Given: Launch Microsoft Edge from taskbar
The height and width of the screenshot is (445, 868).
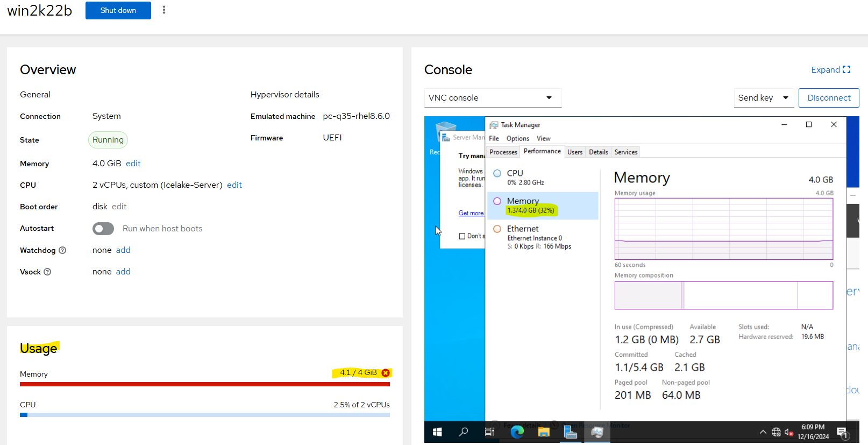Looking at the screenshot, I should coord(517,432).
